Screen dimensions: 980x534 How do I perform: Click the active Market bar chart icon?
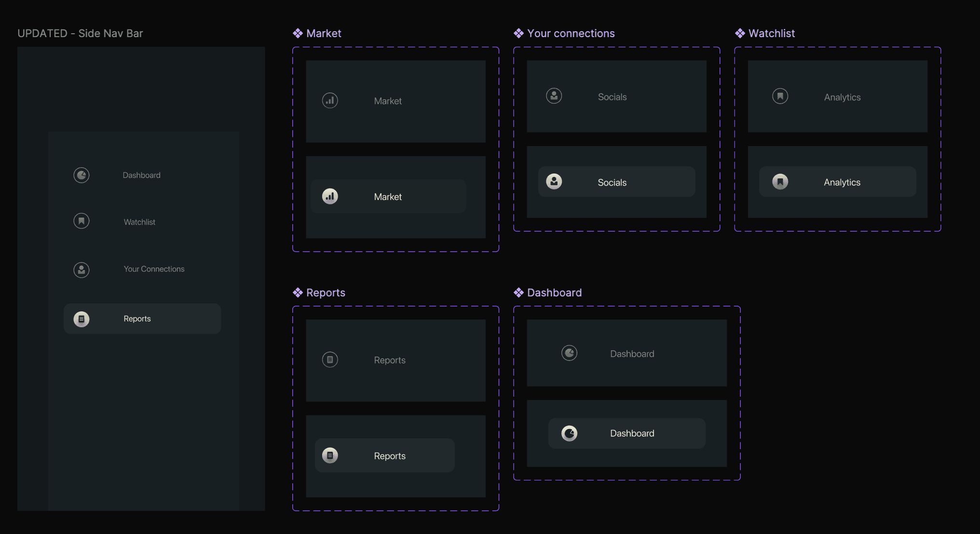(330, 197)
